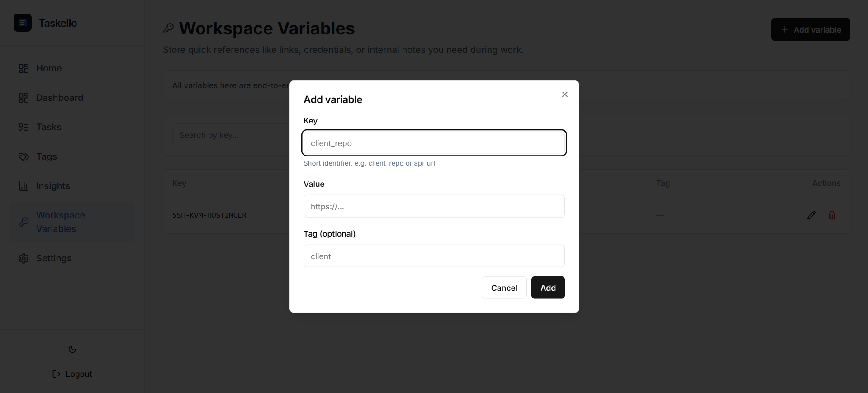Close the Add variable dialog
The width and height of the screenshot is (868, 393).
(x=564, y=95)
